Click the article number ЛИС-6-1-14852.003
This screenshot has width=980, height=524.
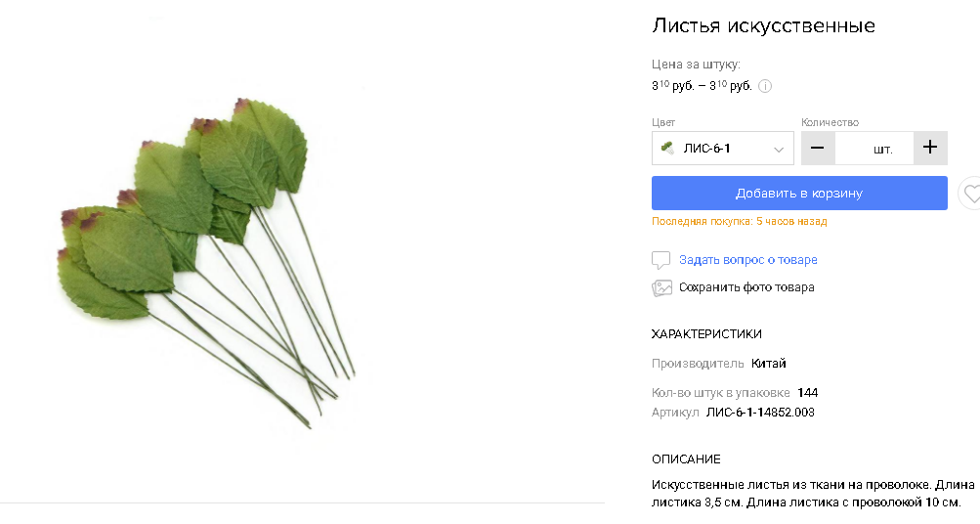pos(760,413)
